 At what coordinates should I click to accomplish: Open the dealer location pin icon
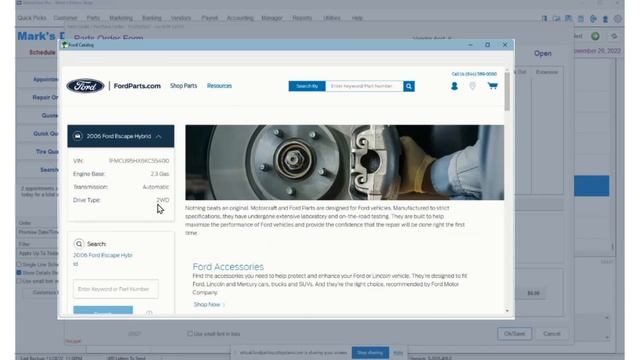(472, 86)
